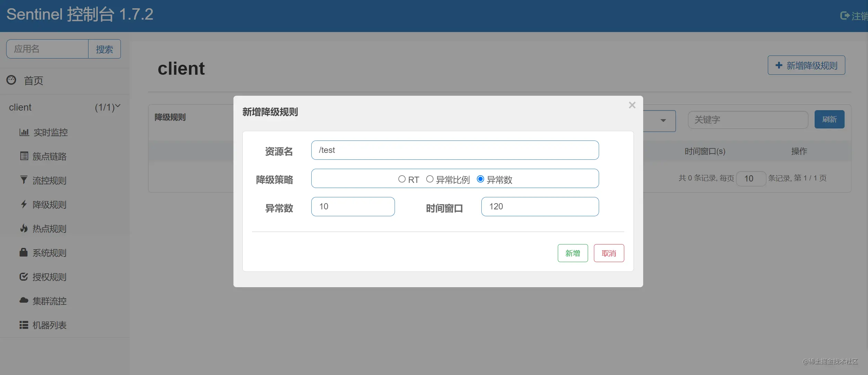This screenshot has height=375, width=868.
Task: Select the 异常比例 radio button
Action: (430, 179)
